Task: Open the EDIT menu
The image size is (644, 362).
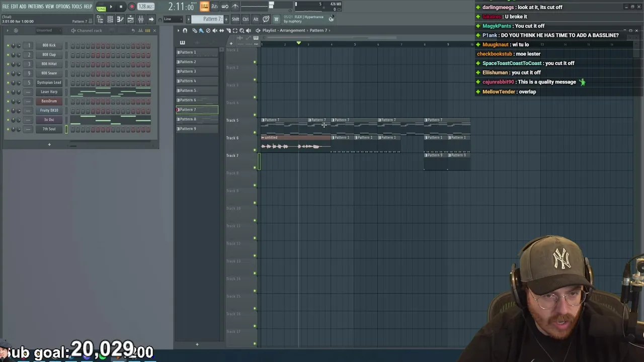Action: pyautogui.click(x=15, y=7)
